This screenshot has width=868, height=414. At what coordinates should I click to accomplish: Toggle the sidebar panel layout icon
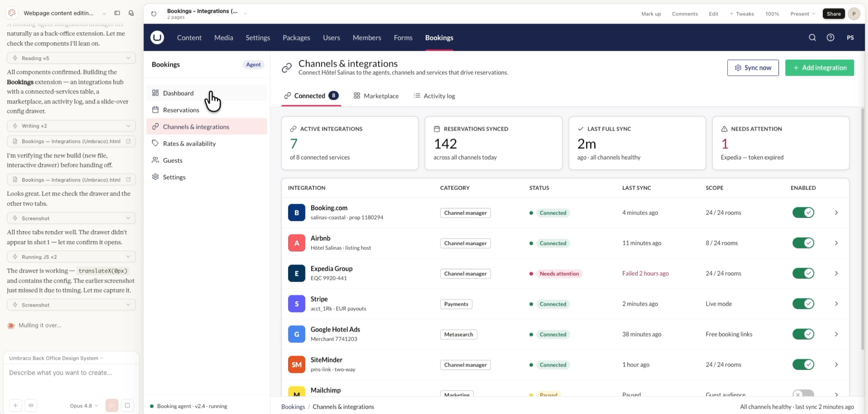117,13
